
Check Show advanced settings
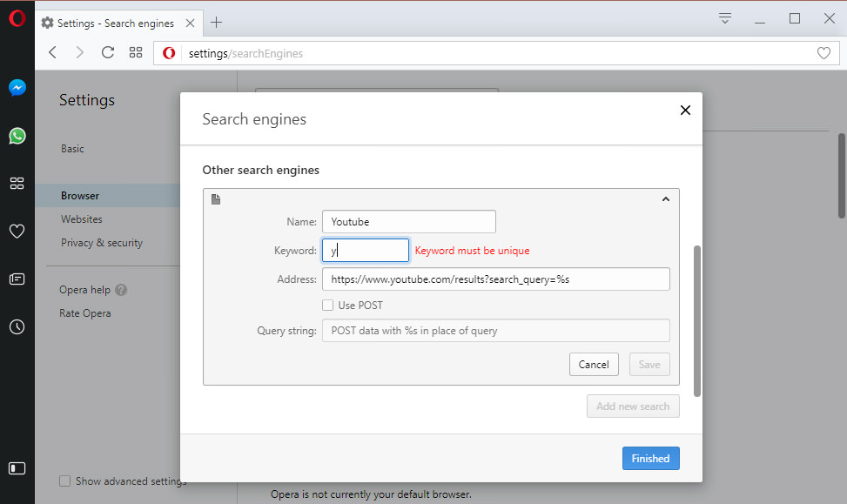click(x=64, y=480)
